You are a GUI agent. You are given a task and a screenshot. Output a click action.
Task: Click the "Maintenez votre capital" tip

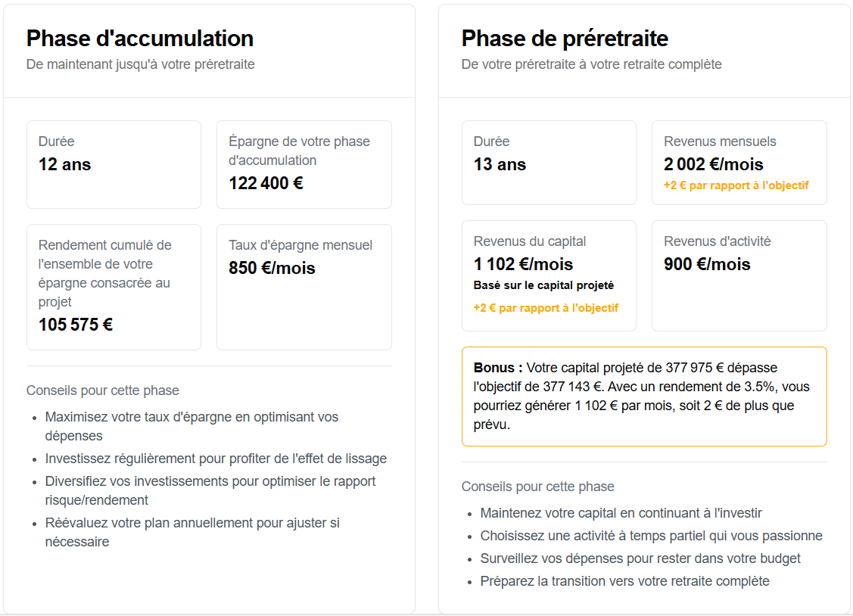[x=621, y=513]
